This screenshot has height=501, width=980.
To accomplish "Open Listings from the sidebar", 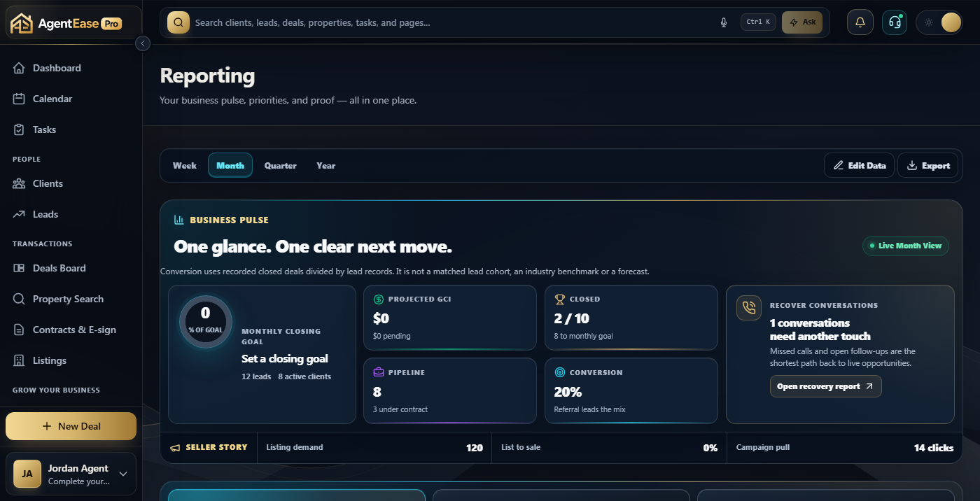I will [x=71, y=360].
